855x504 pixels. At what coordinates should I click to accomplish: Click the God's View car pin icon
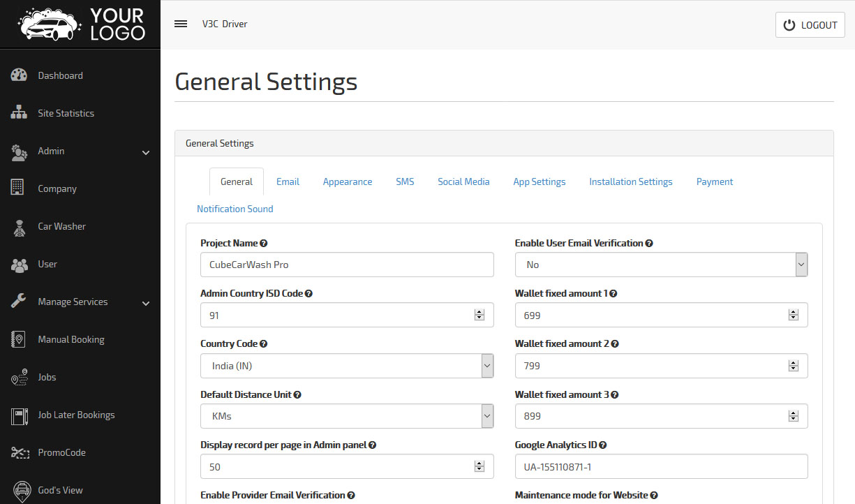[22, 490]
